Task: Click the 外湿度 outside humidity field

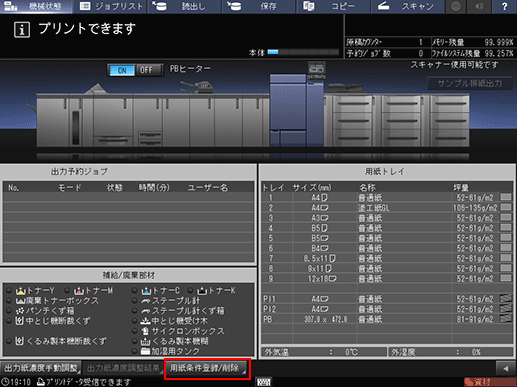Action: click(450, 352)
